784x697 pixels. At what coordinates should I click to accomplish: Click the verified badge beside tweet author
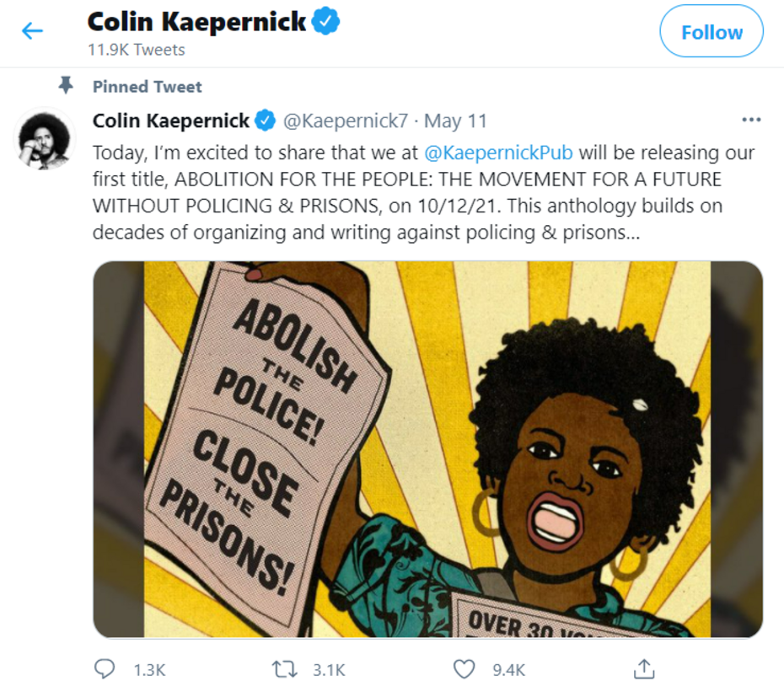point(266,121)
